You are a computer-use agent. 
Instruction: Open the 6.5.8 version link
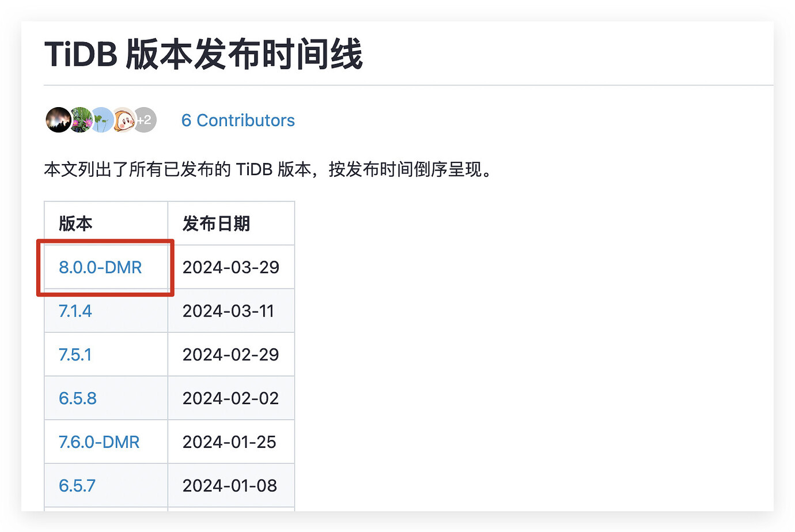pyautogui.click(x=77, y=398)
